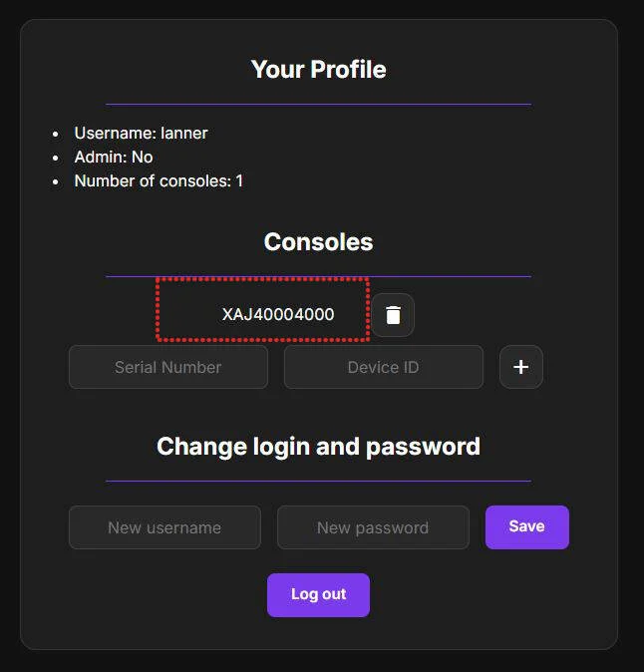
Task: Select the New username text box
Action: [164, 527]
